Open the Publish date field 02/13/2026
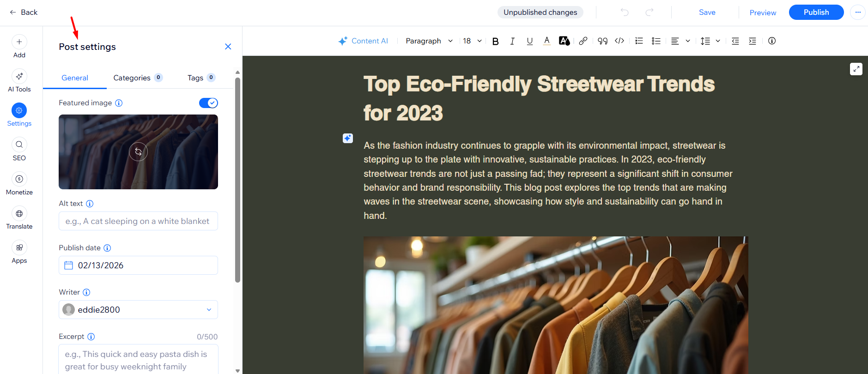The width and height of the screenshot is (868, 374). tap(138, 265)
